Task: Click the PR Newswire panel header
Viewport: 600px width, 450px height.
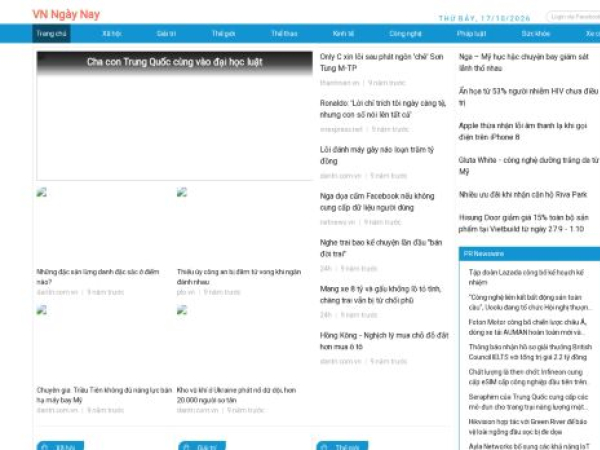Action: 530,254
